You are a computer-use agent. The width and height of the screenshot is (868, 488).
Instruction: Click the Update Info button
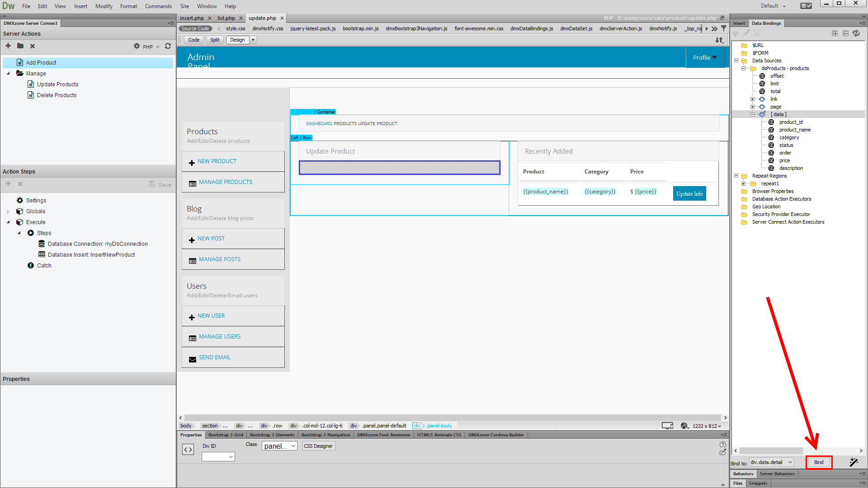coord(689,194)
